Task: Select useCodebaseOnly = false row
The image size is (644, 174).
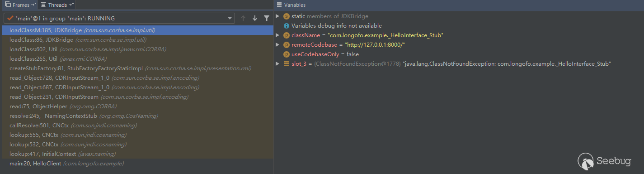Action: [459, 54]
